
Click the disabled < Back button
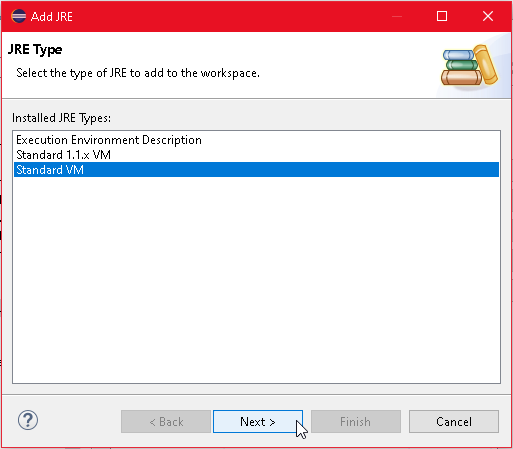click(x=166, y=422)
